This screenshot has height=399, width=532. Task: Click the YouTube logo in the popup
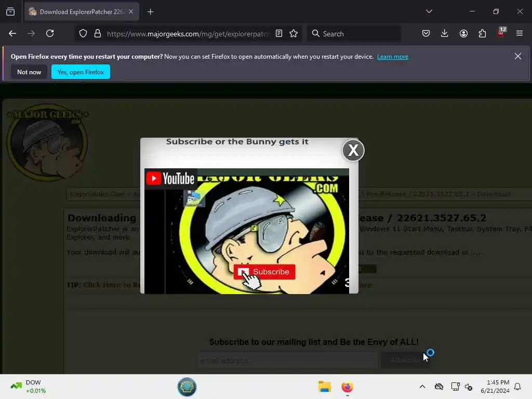tap(170, 179)
